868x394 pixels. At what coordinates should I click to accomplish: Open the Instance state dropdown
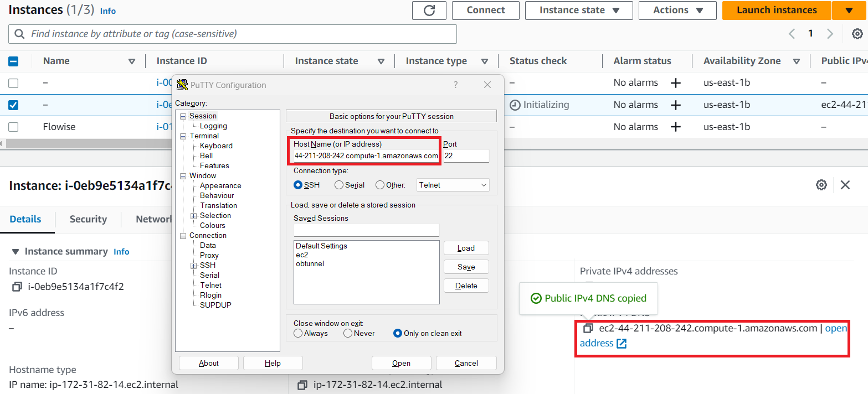[x=578, y=11]
